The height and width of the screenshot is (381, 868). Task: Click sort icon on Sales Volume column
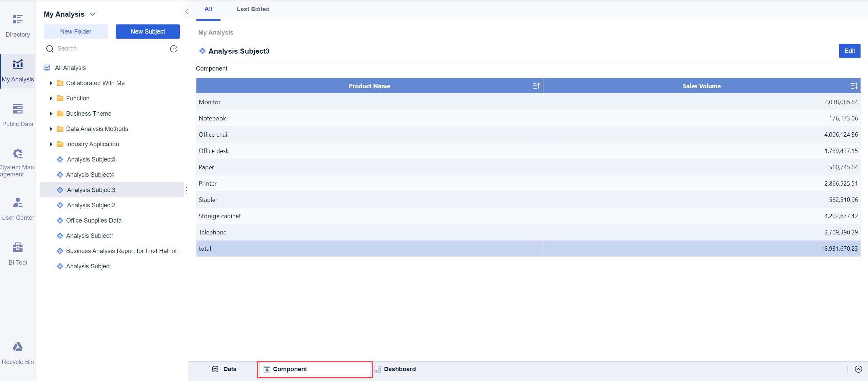[854, 86]
